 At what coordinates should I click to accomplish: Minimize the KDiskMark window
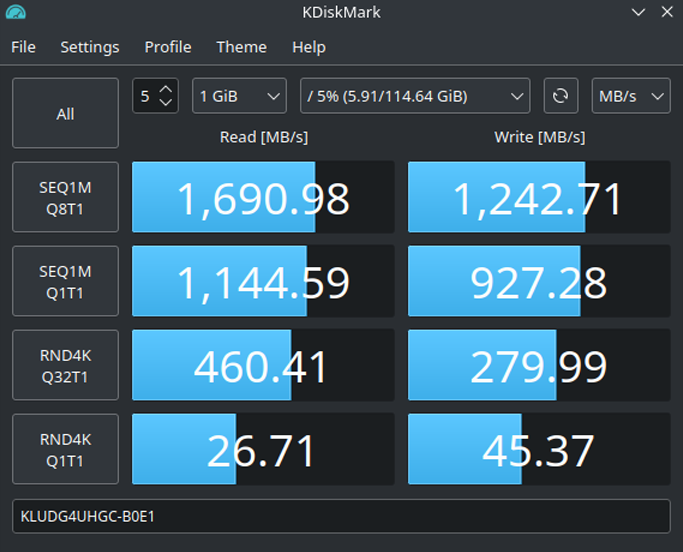point(638,13)
